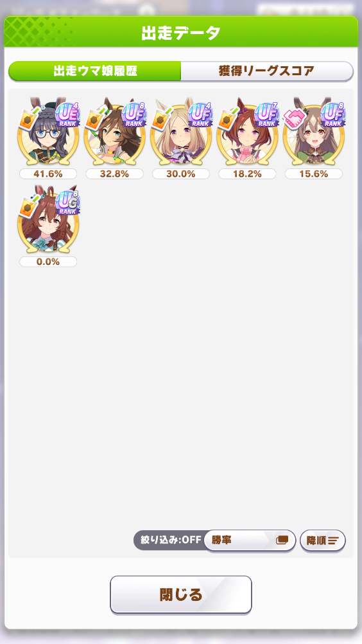This screenshot has height=644, width=362.
Task: Click the drink cup icon on first character
Action: click(x=29, y=118)
